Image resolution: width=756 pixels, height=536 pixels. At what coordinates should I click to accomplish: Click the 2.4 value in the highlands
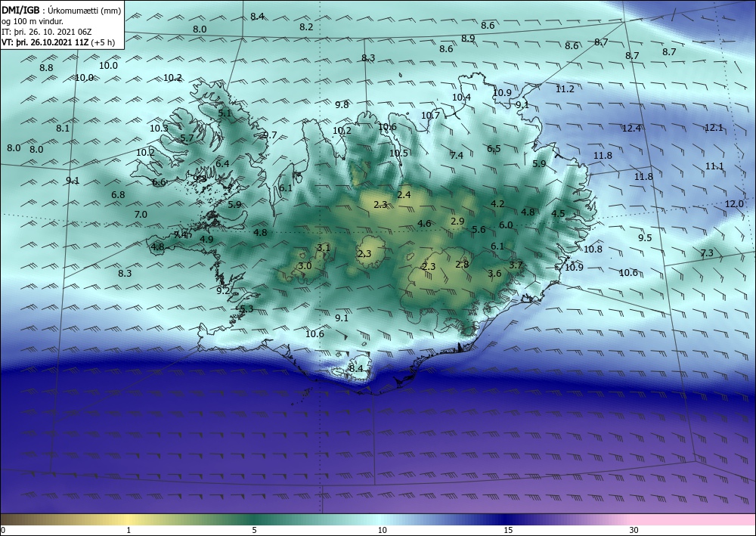[x=404, y=195]
